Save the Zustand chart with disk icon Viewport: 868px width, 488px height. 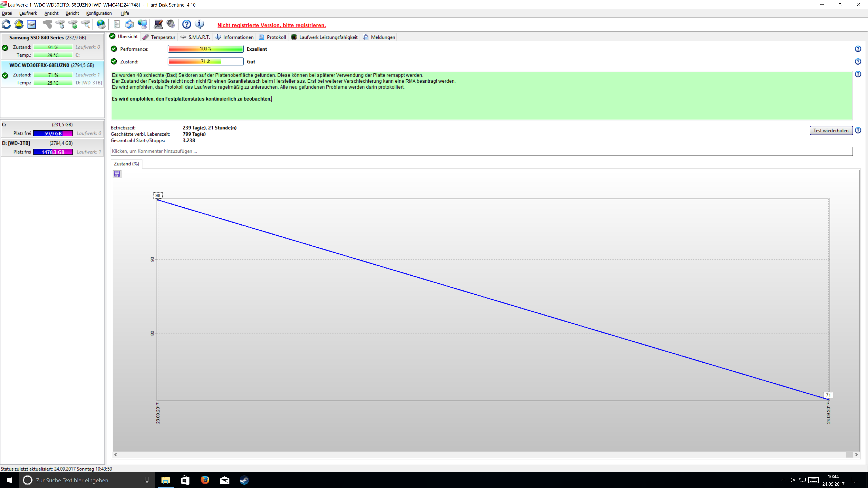click(117, 174)
